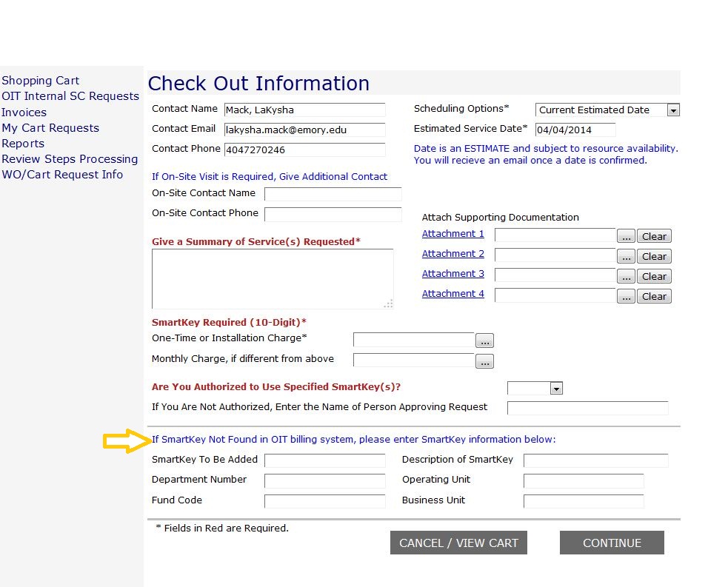Clear the Attachment 3 field

point(654,277)
